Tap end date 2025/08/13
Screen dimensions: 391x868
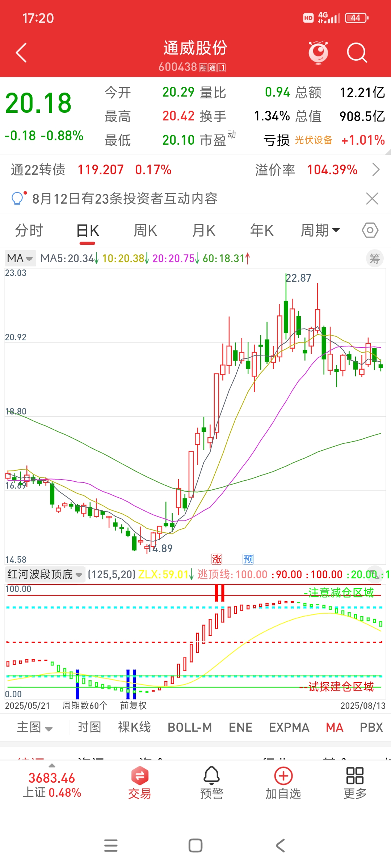point(363,706)
